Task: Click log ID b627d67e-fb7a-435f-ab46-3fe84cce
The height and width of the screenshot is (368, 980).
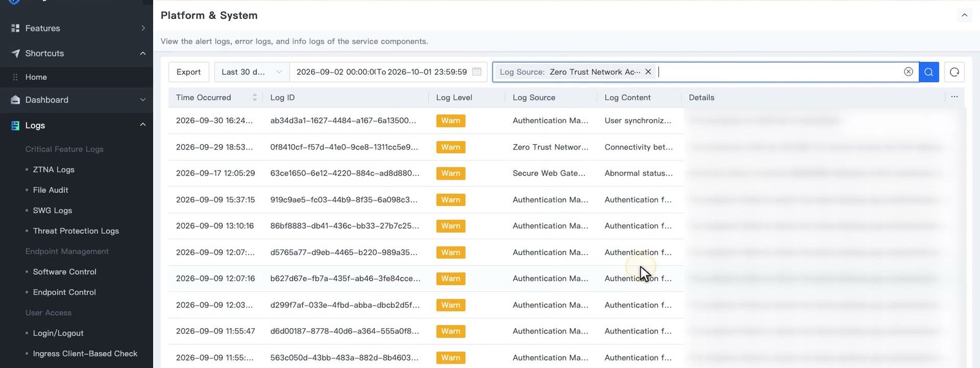Action: [x=345, y=279]
